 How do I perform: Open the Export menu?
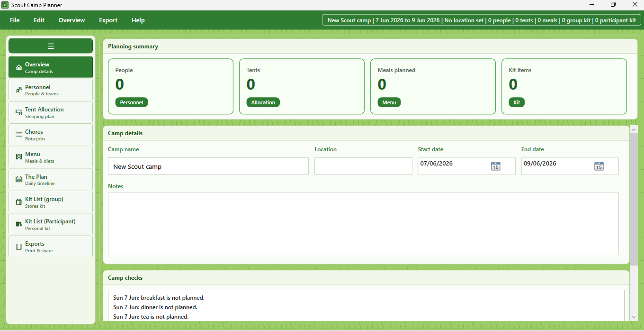108,20
